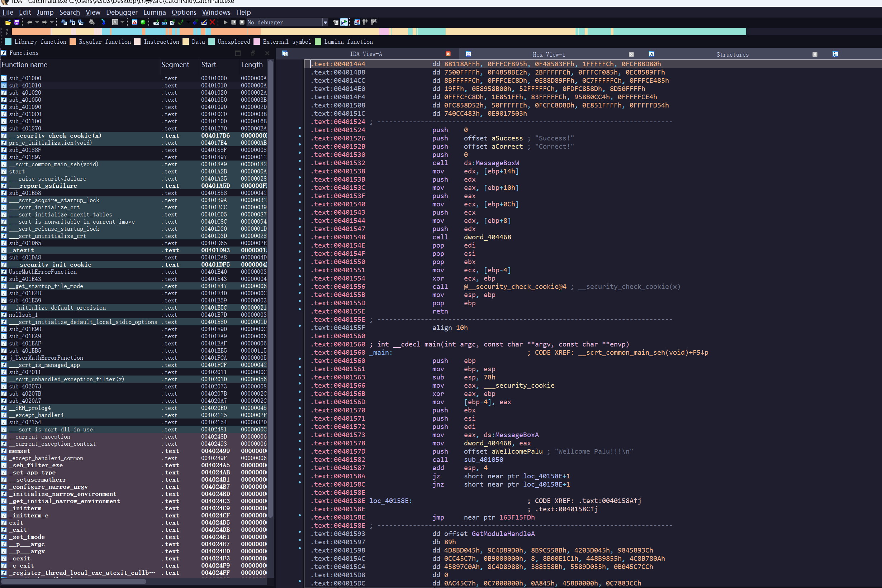Open the Search menu
This screenshot has width=882, height=588.
tap(70, 13)
